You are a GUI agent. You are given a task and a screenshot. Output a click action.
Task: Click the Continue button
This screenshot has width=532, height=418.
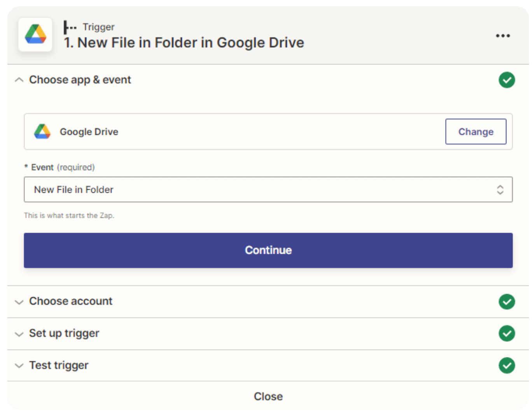coord(268,250)
